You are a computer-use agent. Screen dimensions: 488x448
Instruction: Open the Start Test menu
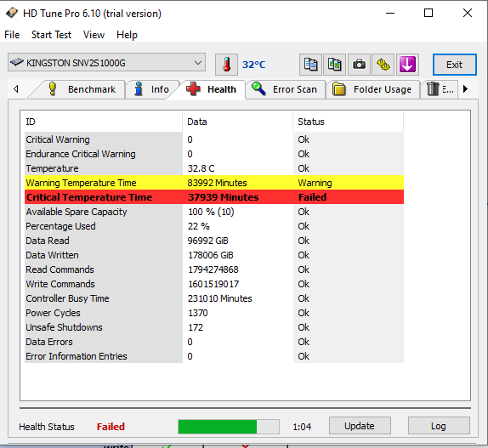tap(51, 35)
